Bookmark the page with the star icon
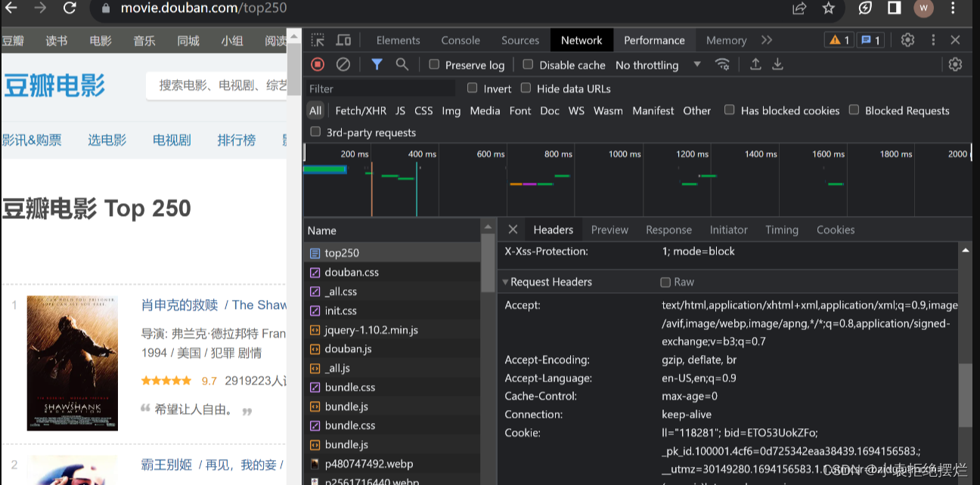 828,8
